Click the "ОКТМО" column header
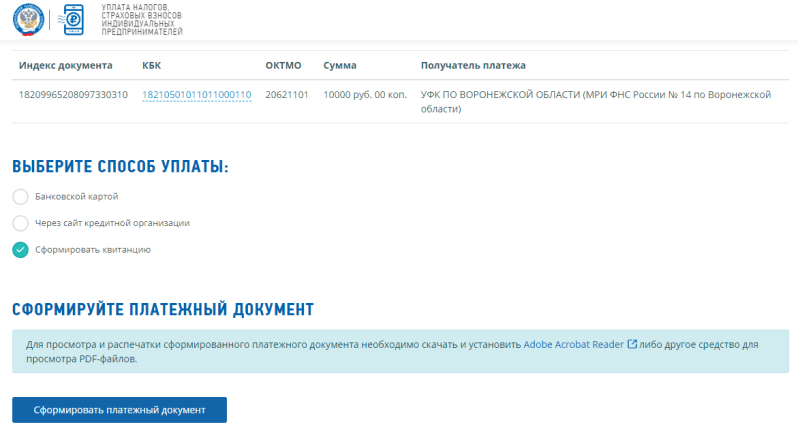This screenshot has width=798, height=446. [x=283, y=65]
